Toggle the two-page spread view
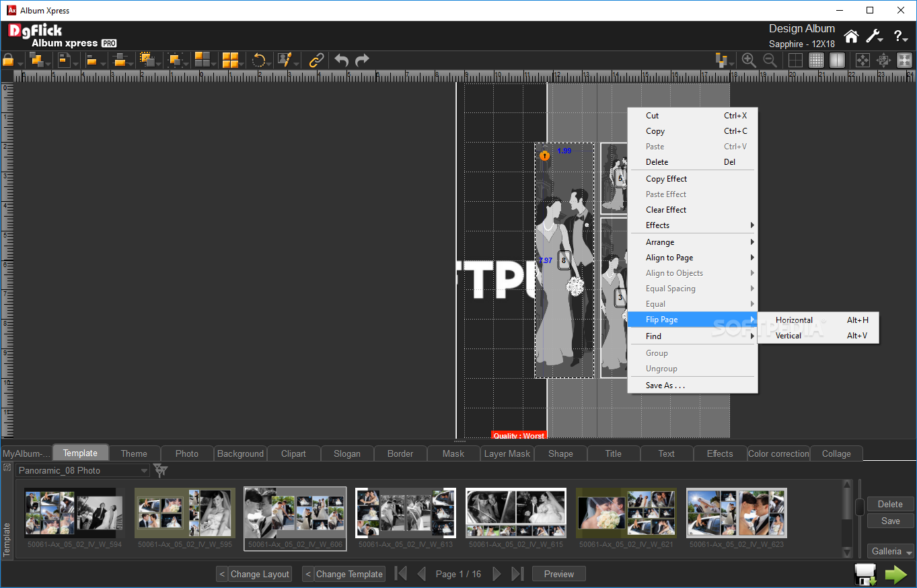Image resolution: width=917 pixels, height=588 pixels. click(837, 61)
